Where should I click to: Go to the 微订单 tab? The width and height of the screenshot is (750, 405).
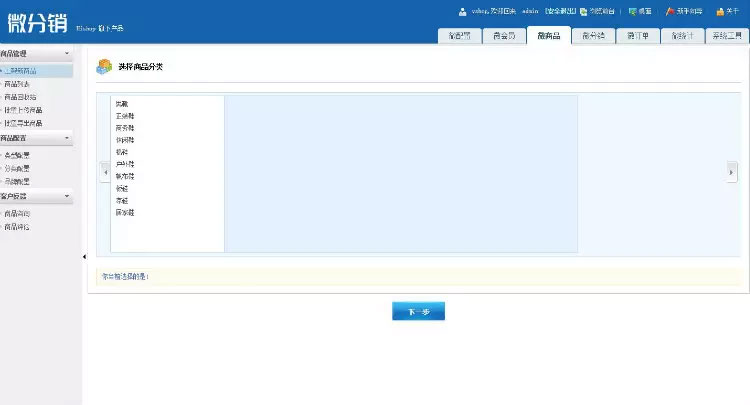tap(638, 36)
